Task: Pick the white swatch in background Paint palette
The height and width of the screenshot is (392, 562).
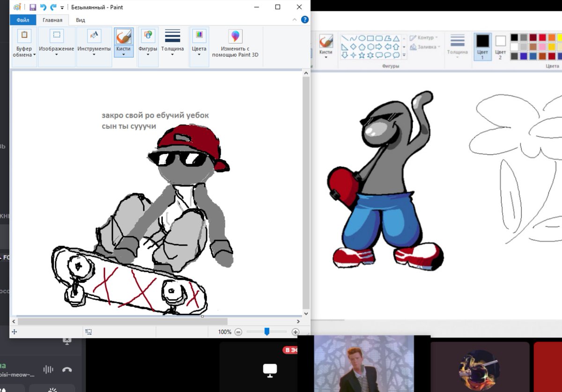Action: click(514, 47)
